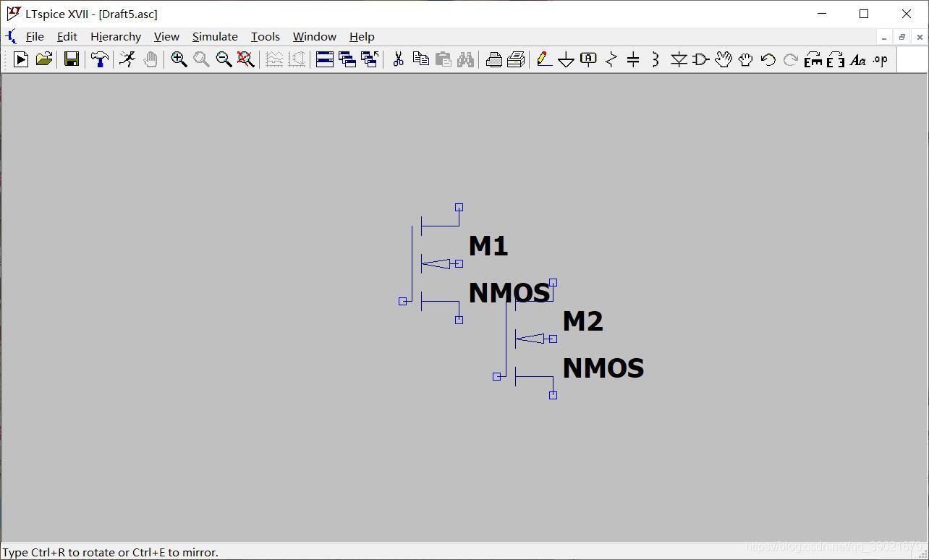The height and width of the screenshot is (560, 929).
Task: Select the Mirror component tool
Action: [835, 59]
